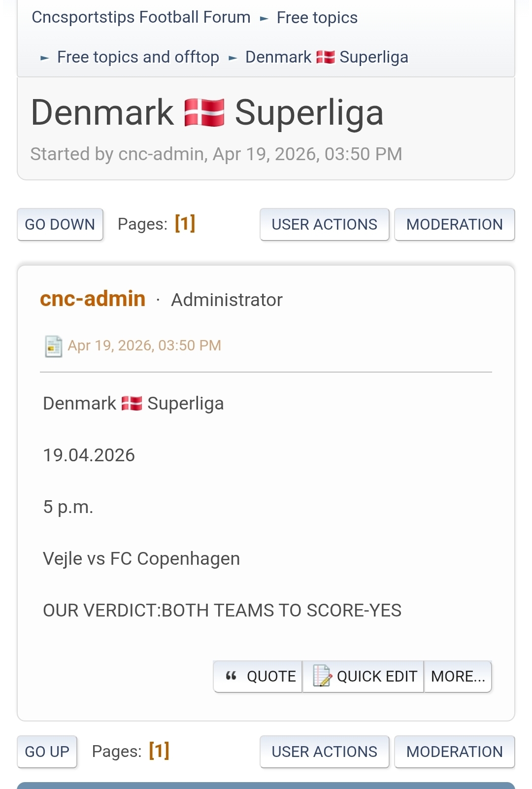Screen dimensions: 532x789
Task: Open the bottom Moderation menu
Action: click(454, 752)
